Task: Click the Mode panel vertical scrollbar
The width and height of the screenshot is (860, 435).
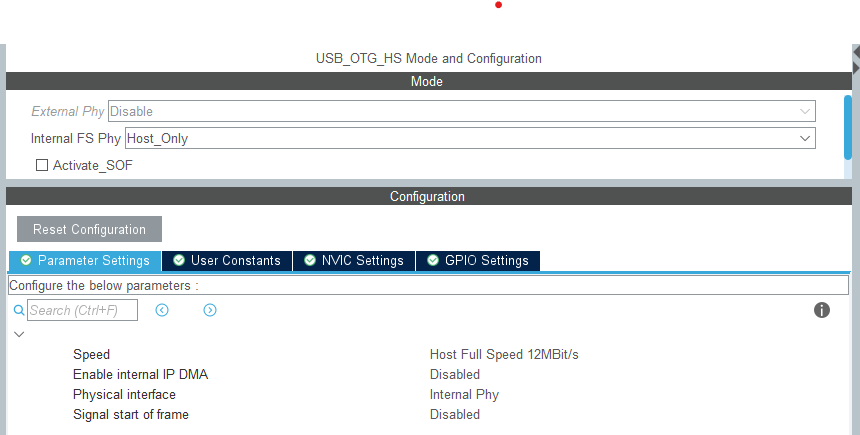Action: point(848,127)
